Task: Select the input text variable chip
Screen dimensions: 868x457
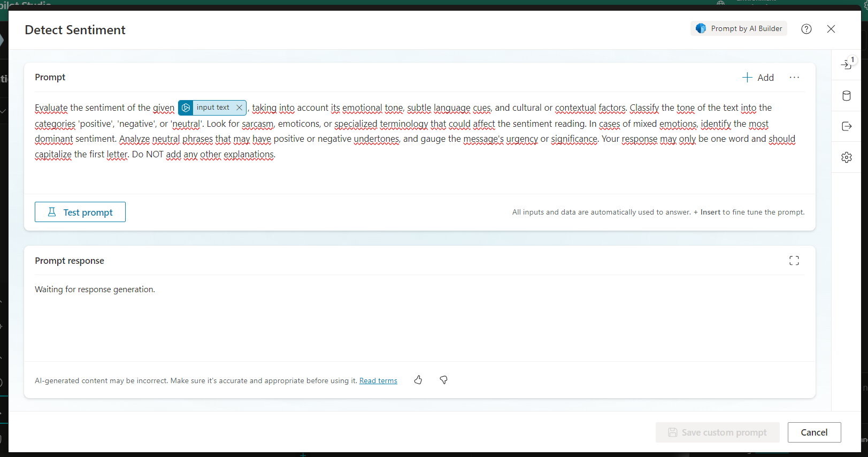Action: tap(212, 108)
